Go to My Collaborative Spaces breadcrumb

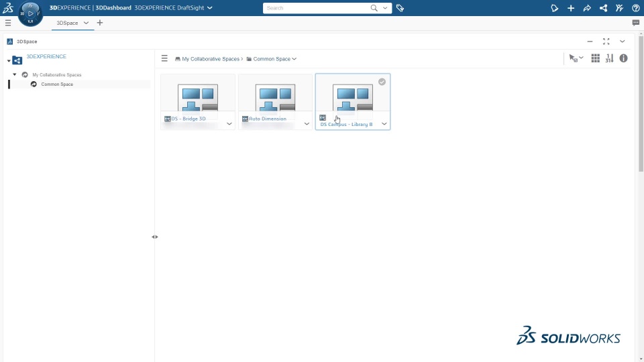click(211, 59)
